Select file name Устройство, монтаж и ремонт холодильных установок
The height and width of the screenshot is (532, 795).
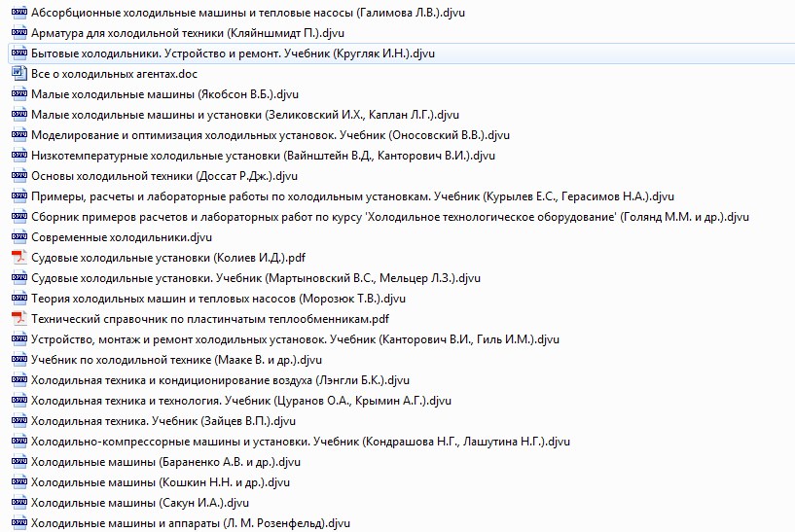point(295,339)
